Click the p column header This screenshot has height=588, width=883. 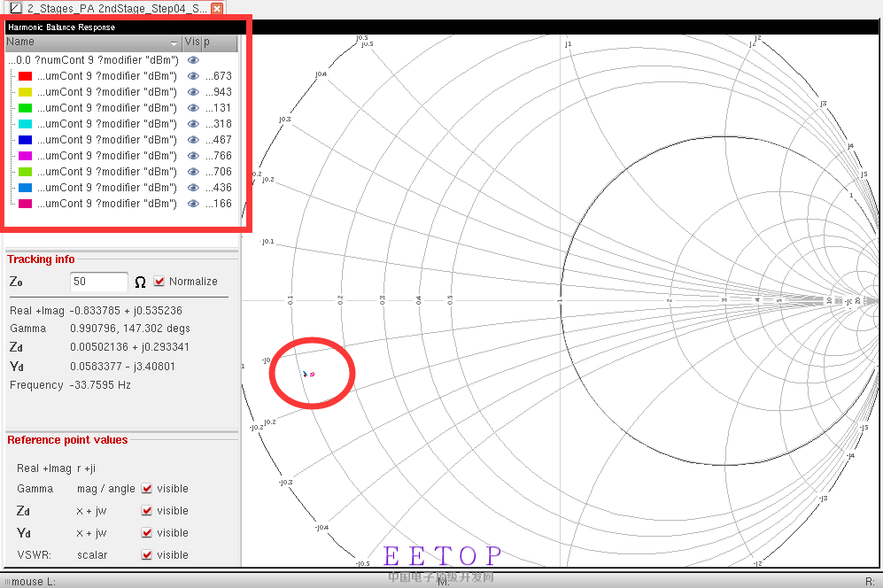click(220, 43)
